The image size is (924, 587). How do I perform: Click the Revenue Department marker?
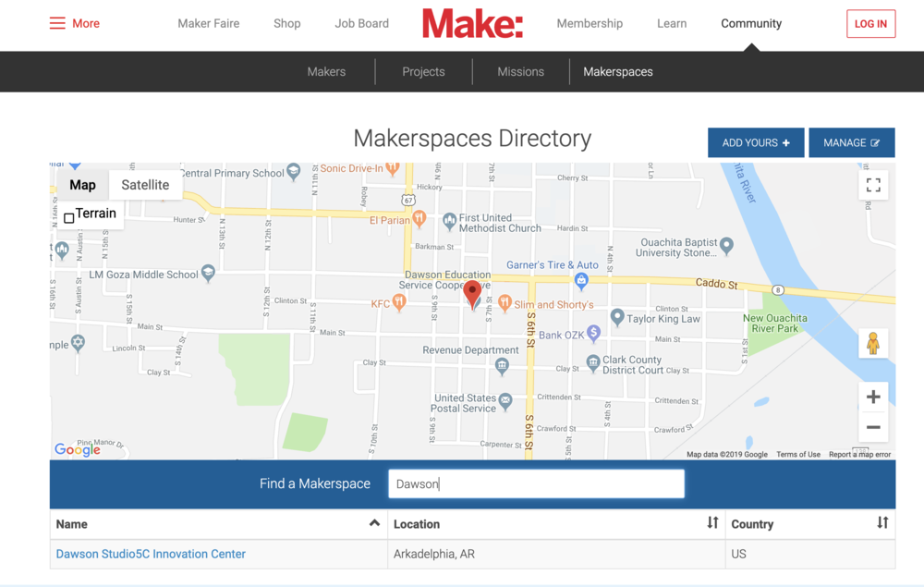pyautogui.click(x=502, y=366)
